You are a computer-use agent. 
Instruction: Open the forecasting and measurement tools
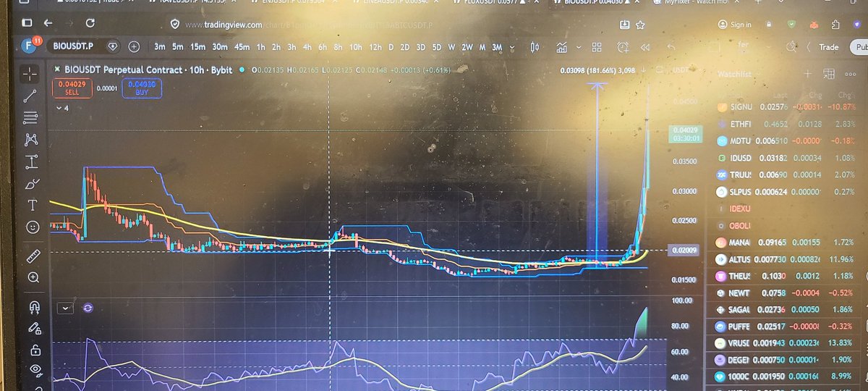[x=31, y=161]
